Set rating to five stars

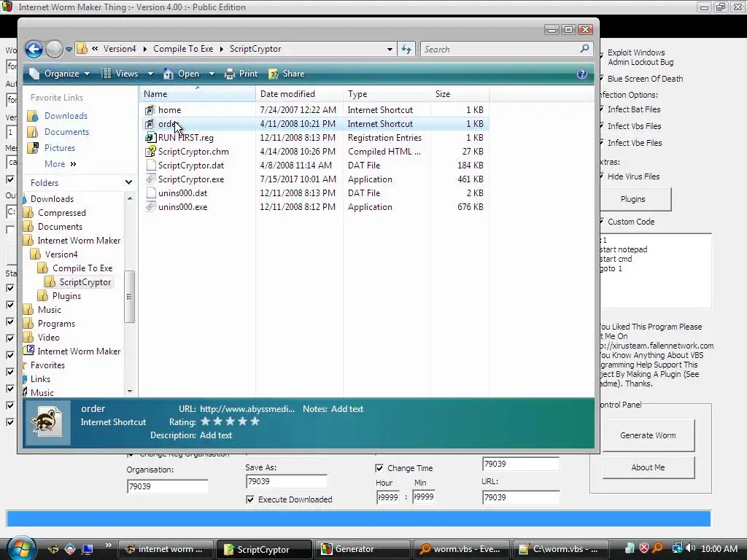pyautogui.click(x=255, y=421)
